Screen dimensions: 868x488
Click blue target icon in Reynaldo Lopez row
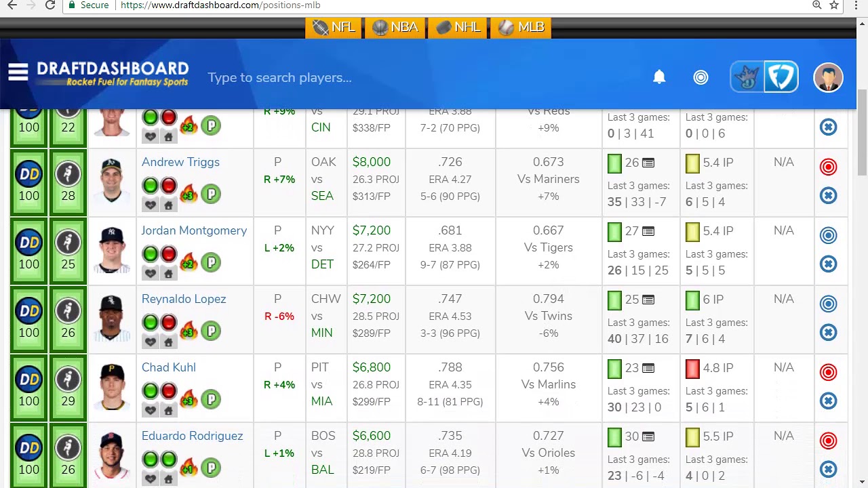click(x=828, y=304)
